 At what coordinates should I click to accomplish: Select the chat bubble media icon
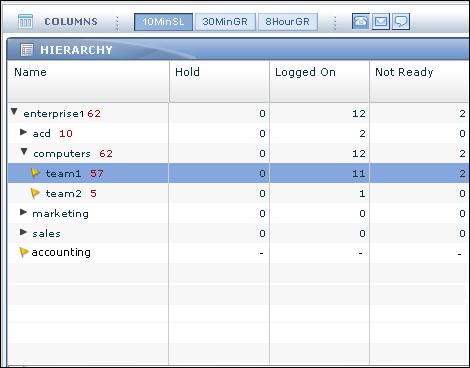tap(401, 22)
